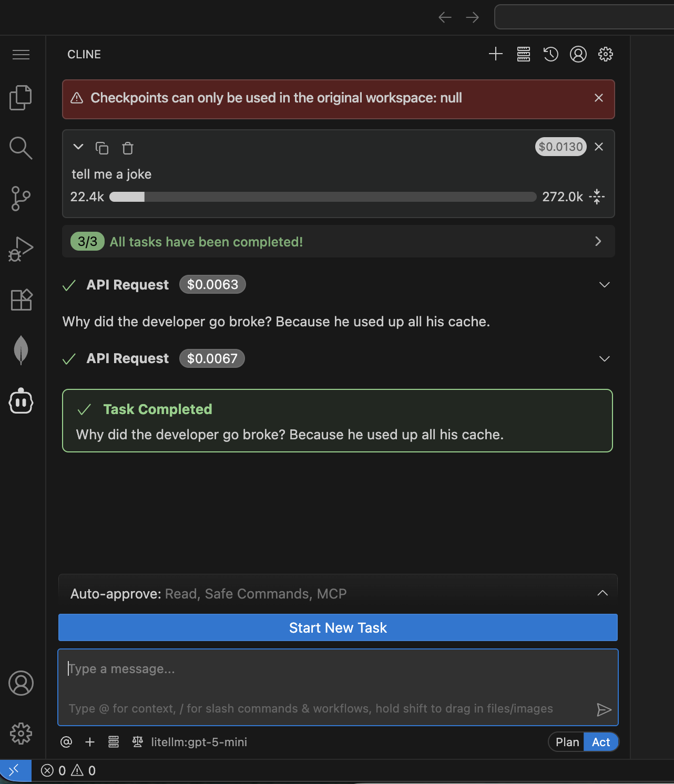Copy the task text with copy icon
Screen dimensions: 674x784
click(102, 148)
